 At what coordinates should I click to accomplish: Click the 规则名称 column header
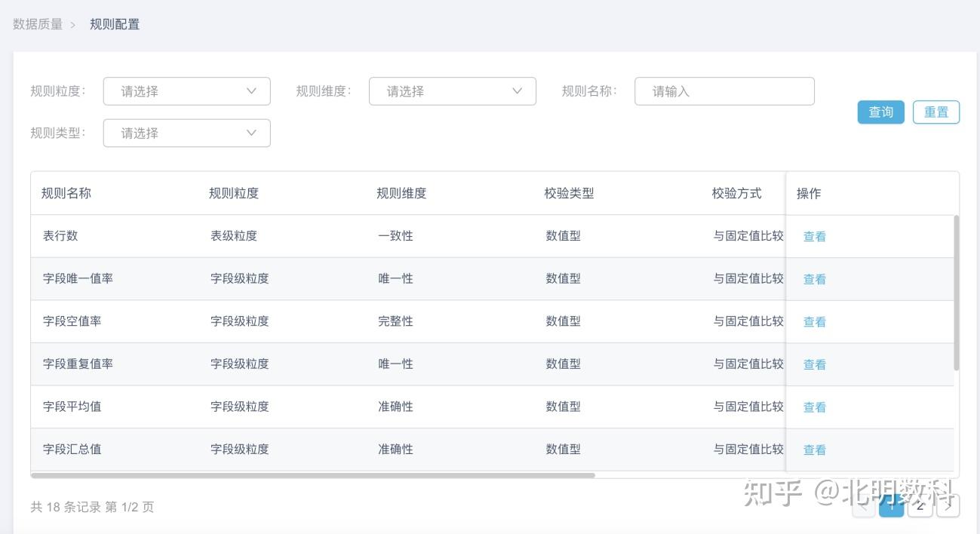66,193
